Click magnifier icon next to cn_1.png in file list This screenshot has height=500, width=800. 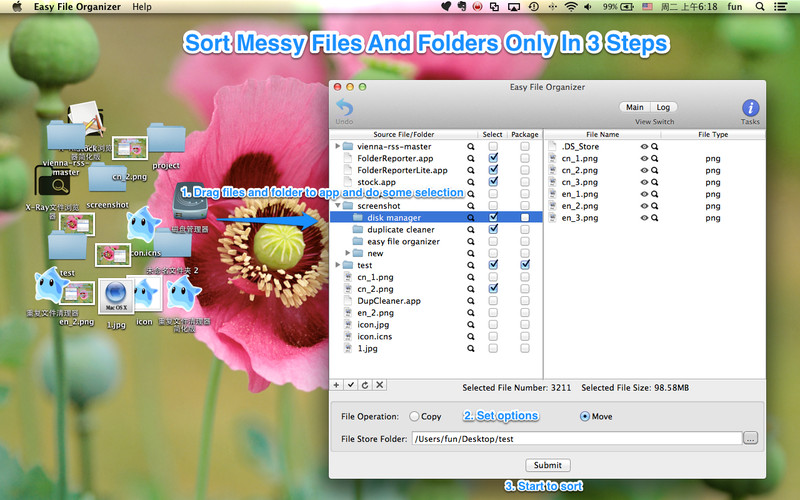(655, 159)
